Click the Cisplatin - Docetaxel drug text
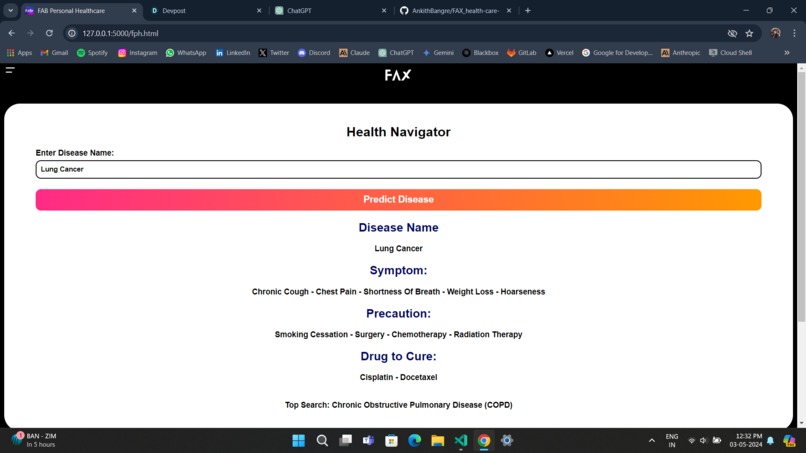 click(398, 377)
